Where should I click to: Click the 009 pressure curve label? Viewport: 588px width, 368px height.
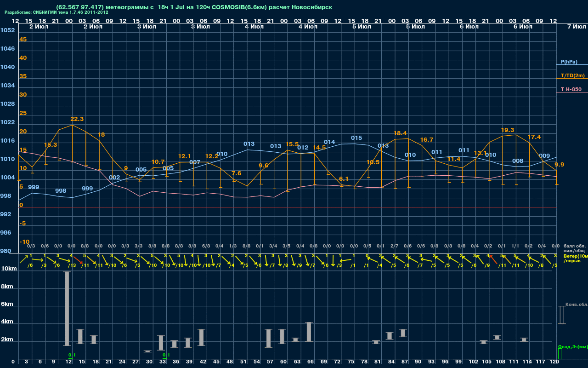pos(544,155)
